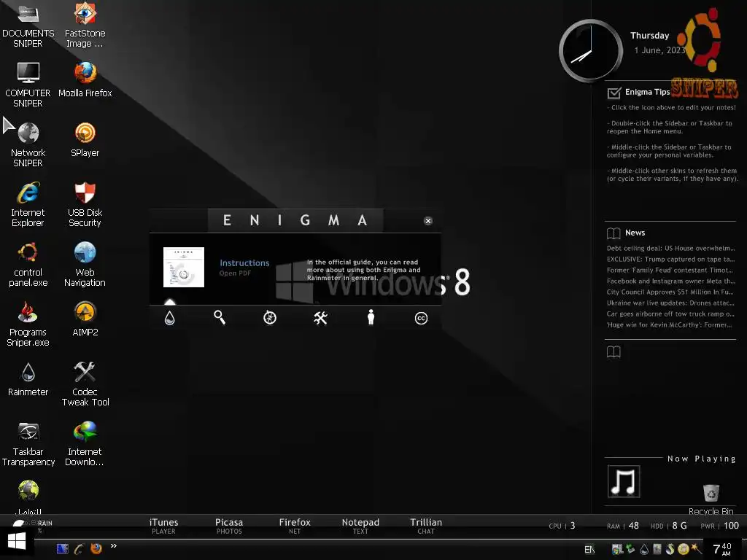Expand the quick launch overflow chevron
The height and width of the screenshot is (560, 747).
click(x=113, y=546)
